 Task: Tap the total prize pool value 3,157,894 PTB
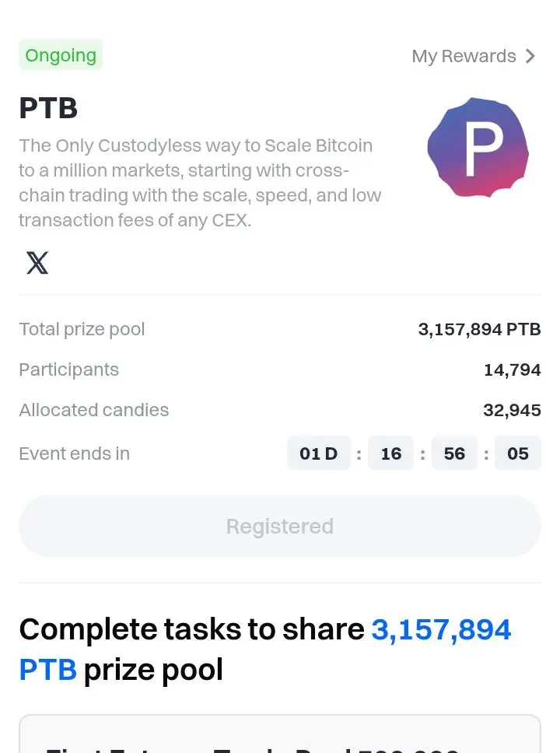479,330
